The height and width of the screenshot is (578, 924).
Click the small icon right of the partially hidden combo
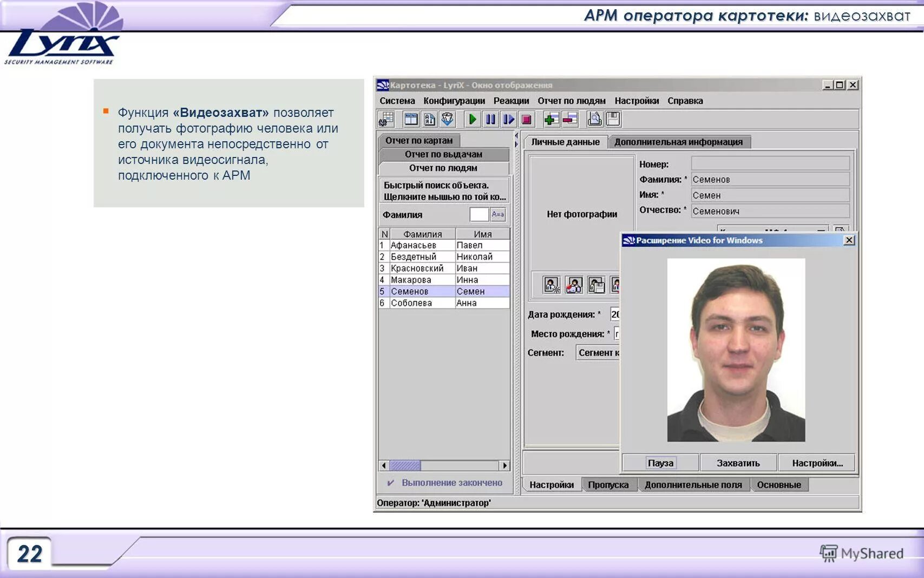(840, 229)
